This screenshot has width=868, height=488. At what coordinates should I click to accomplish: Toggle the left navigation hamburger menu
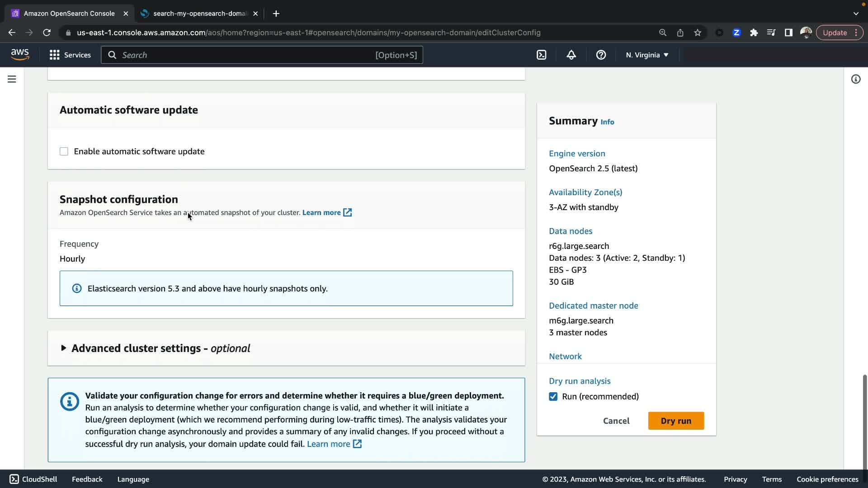coord(12,79)
